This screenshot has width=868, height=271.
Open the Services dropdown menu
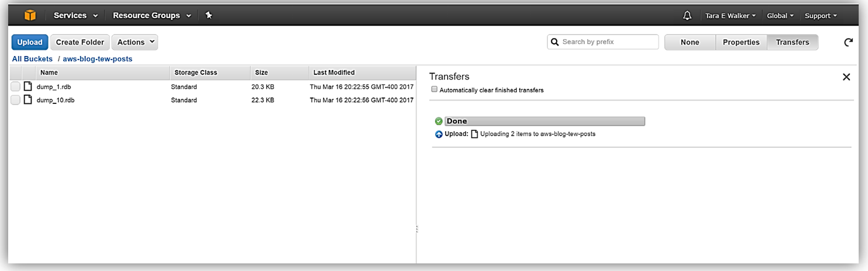point(75,16)
